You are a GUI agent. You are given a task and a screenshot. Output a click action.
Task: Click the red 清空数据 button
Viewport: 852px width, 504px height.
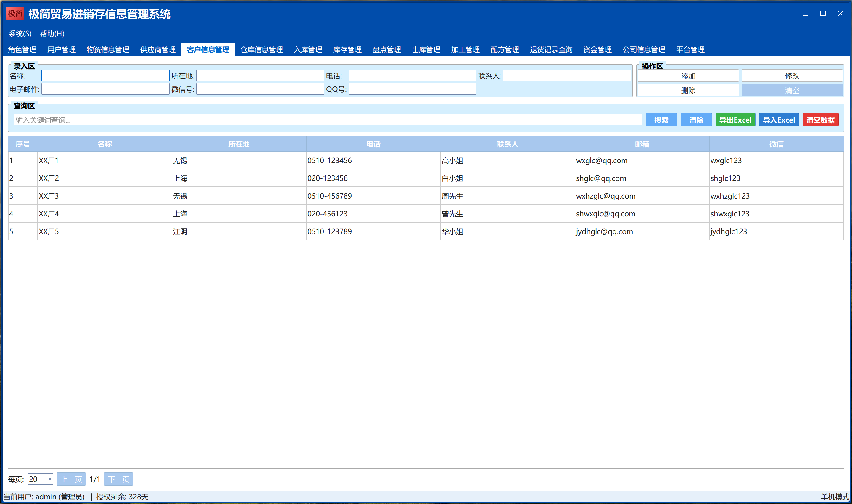pyautogui.click(x=820, y=120)
